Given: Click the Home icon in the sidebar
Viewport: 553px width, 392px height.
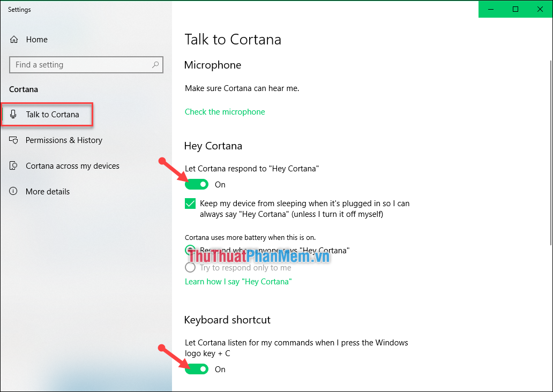Looking at the screenshot, I should (14, 39).
